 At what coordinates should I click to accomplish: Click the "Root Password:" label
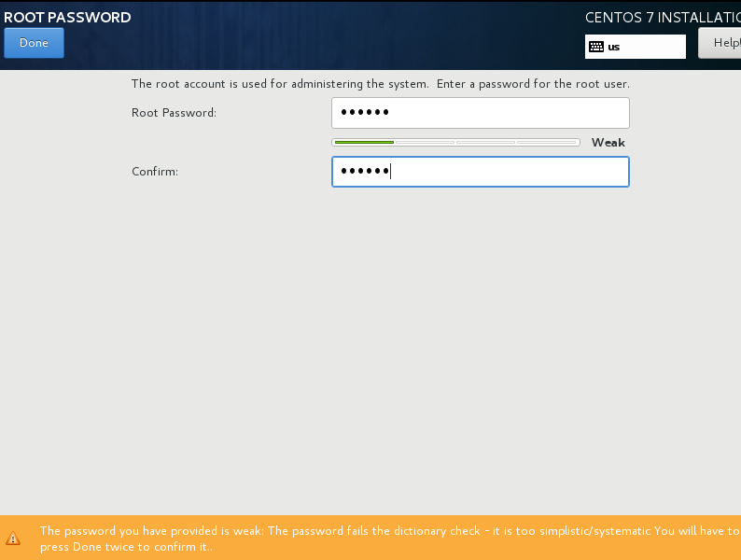click(174, 113)
